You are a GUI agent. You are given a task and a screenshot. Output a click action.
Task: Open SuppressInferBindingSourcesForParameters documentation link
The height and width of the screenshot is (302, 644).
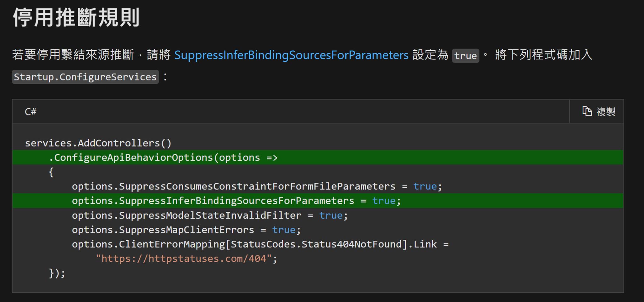click(291, 55)
